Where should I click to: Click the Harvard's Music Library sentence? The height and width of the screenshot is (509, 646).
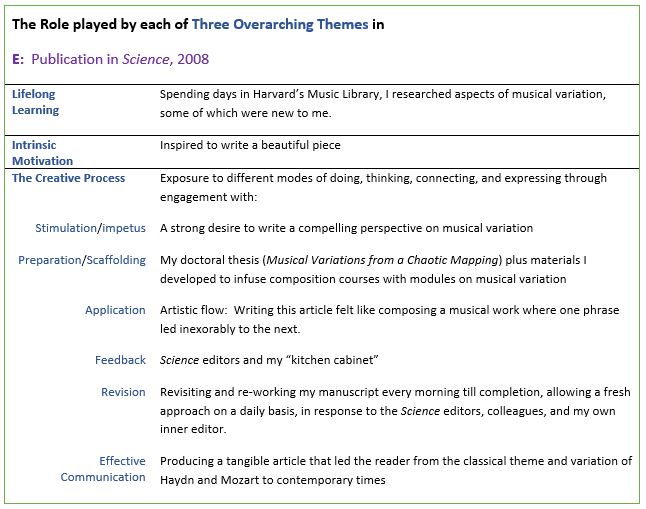(x=383, y=103)
